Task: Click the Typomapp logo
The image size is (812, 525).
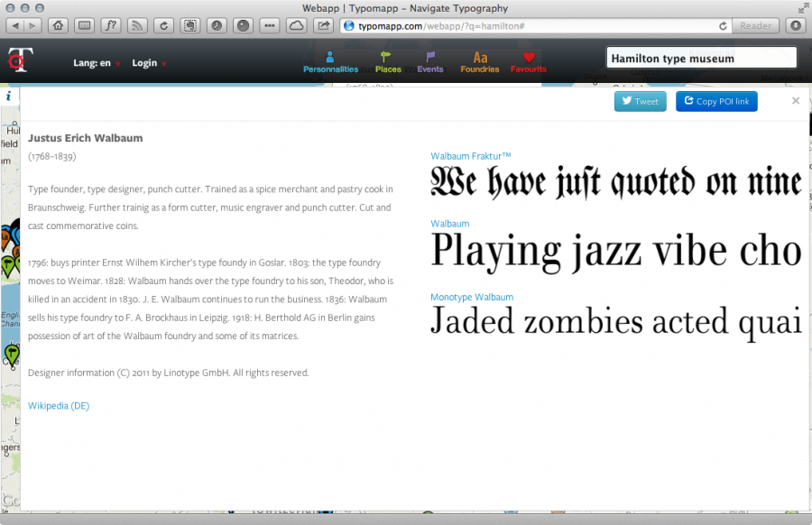Action: tap(19, 60)
